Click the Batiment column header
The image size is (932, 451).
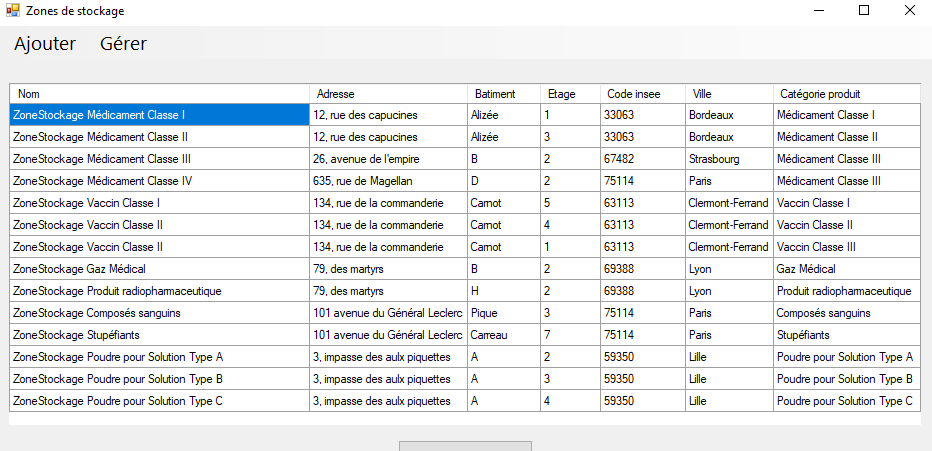pyautogui.click(x=503, y=94)
